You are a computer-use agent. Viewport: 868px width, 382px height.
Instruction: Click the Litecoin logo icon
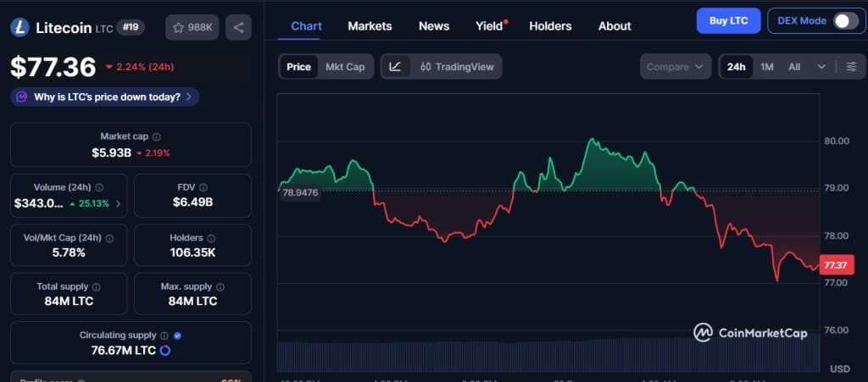pyautogui.click(x=20, y=27)
